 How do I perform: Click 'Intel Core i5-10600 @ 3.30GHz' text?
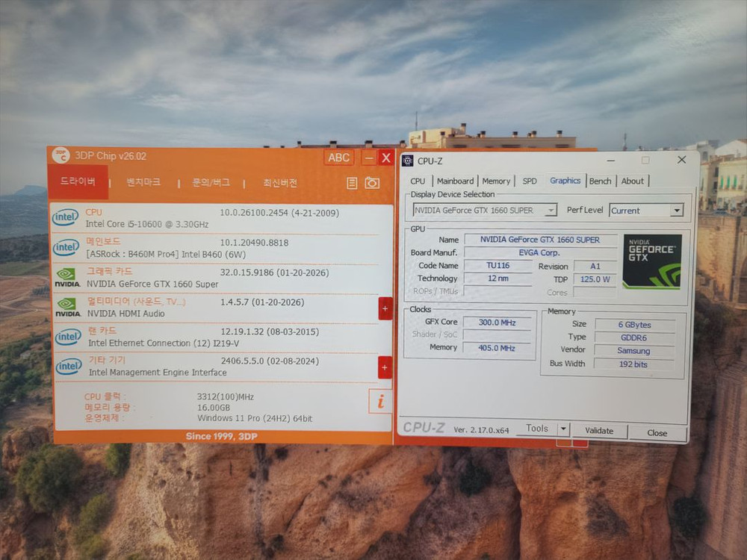pyautogui.click(x=146, y=224)
